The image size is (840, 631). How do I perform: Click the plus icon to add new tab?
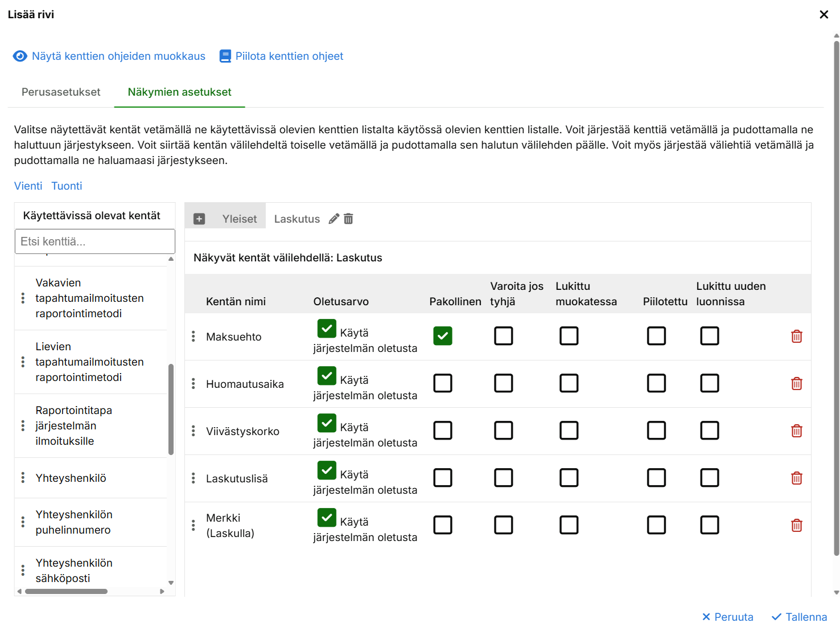click(x=199, y=219)
